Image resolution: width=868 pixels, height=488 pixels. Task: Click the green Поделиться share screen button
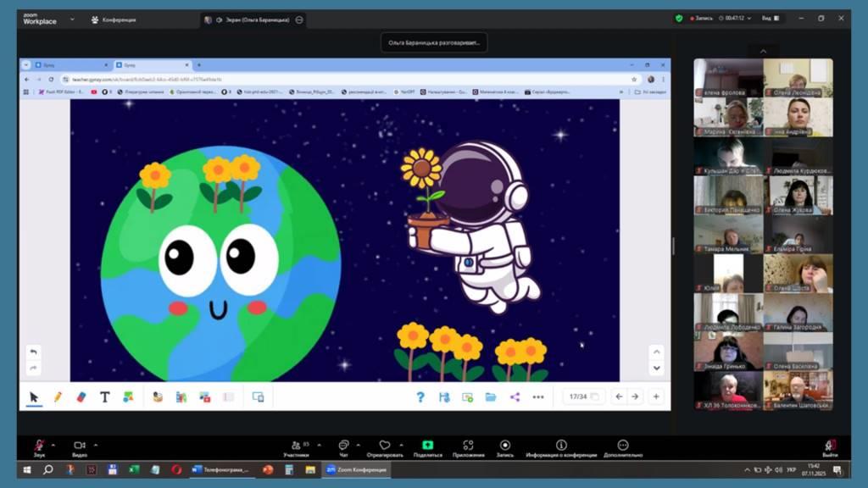tap(427, 446)
